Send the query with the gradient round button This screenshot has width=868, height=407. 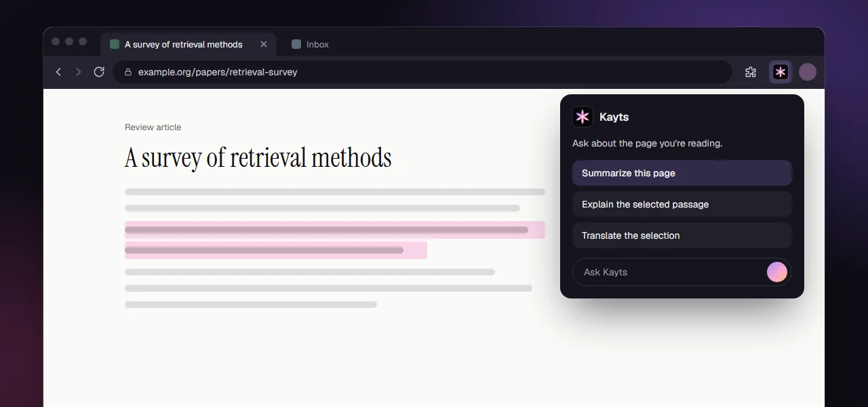click(x=777, y=272)
